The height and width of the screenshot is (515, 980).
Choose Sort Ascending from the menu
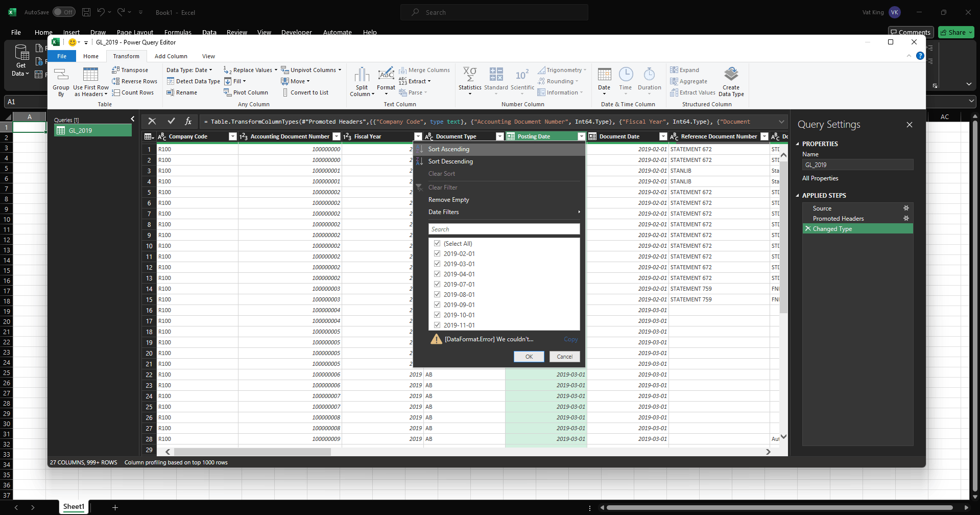coord(499,149)
